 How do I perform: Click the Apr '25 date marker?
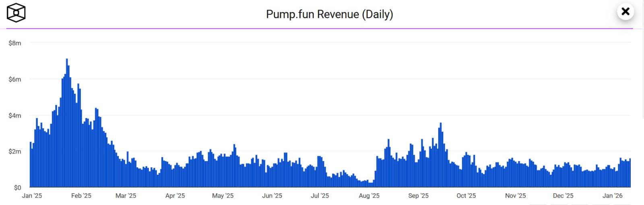tap(175, 196)
